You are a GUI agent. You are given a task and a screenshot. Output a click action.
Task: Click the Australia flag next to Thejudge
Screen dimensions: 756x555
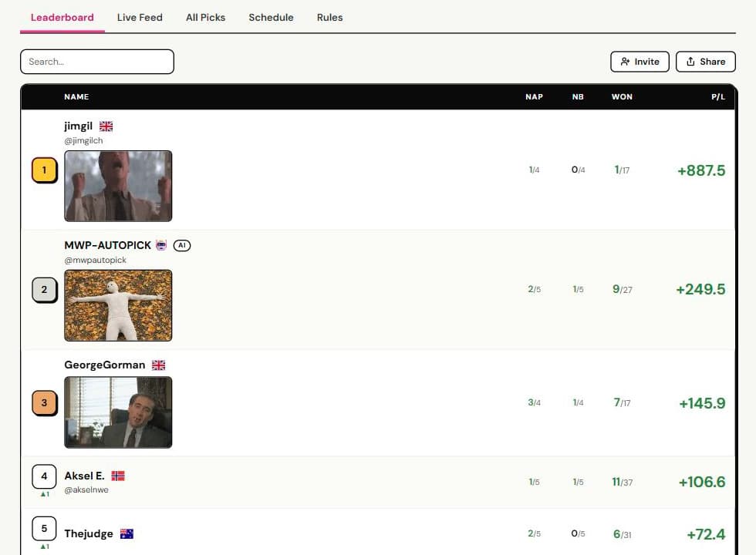[x=127, y=533]
